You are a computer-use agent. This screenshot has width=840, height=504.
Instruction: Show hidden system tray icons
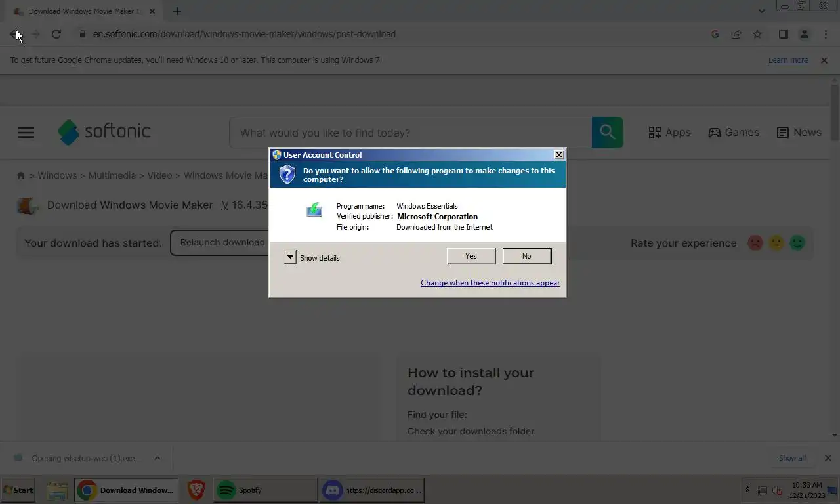coord(747,490)
